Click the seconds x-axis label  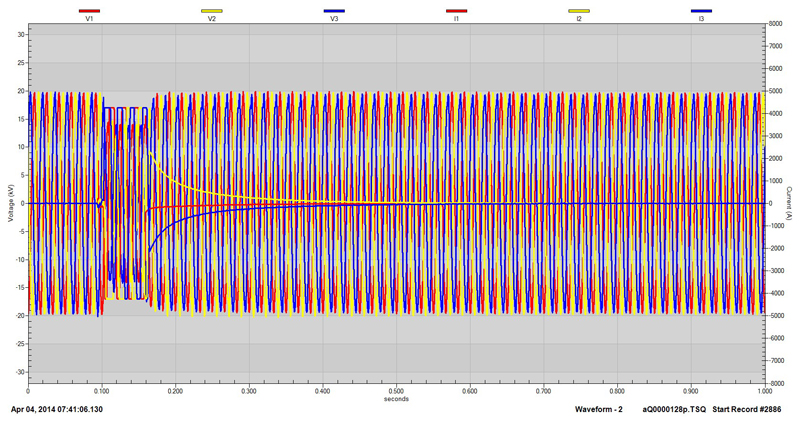[x=396, y=399]
